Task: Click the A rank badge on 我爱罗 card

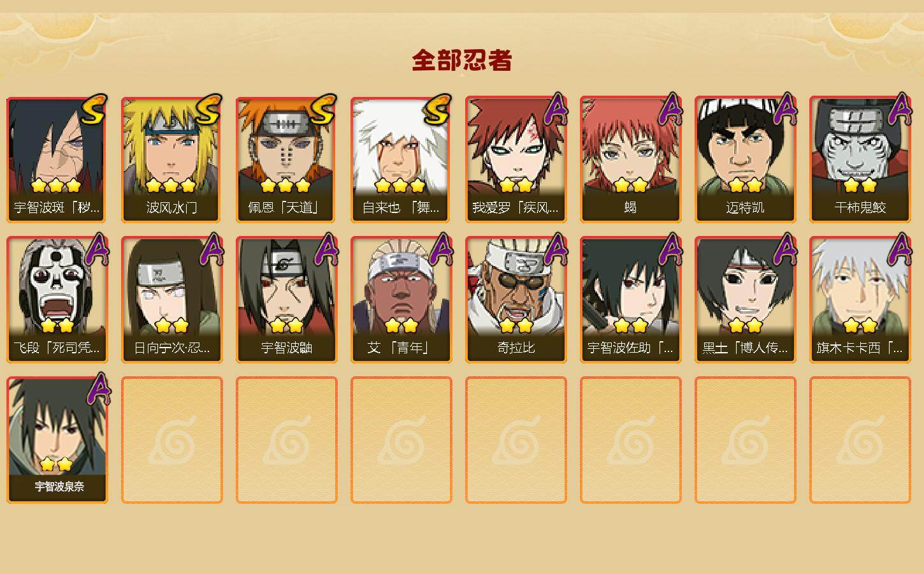Action: pyautogui.click(x=556, y=108)
